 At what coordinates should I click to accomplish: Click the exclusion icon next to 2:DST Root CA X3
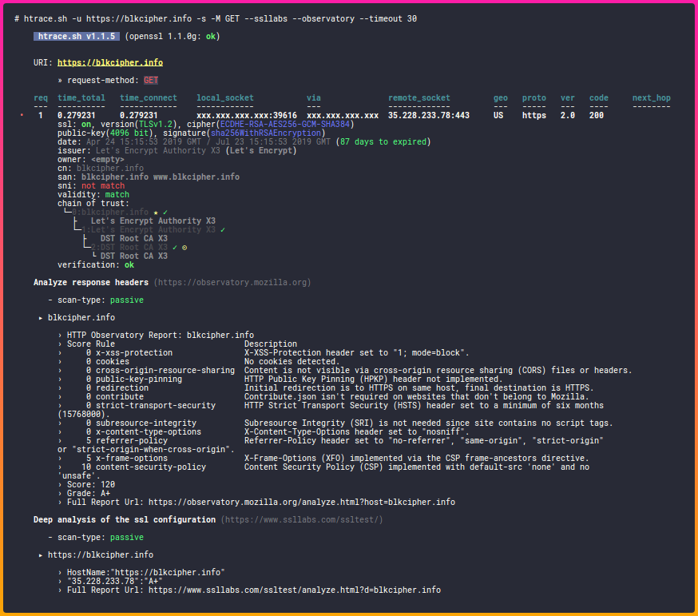point(184,248)
